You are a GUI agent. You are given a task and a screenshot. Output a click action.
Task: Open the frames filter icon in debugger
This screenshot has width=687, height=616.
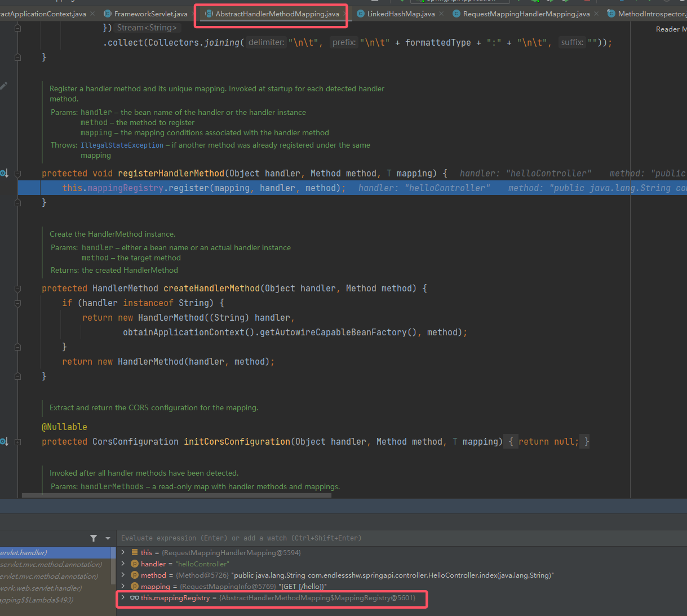pos(94,538)
